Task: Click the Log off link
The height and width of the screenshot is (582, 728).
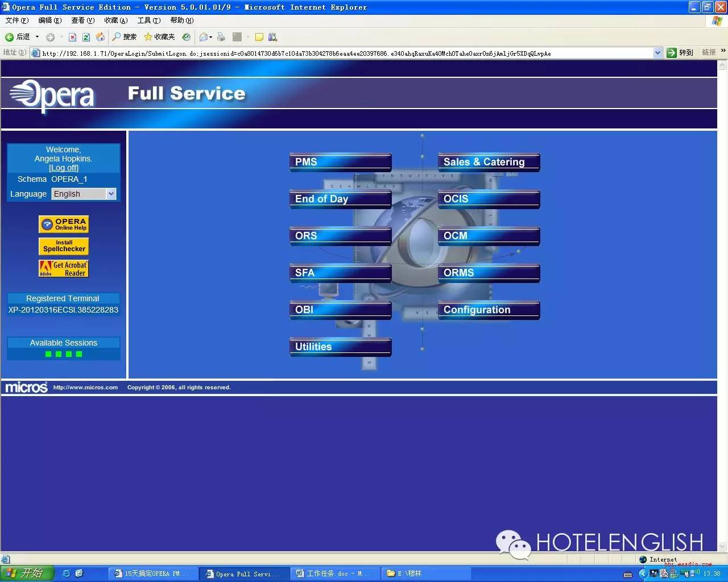Action: point(64,168)
